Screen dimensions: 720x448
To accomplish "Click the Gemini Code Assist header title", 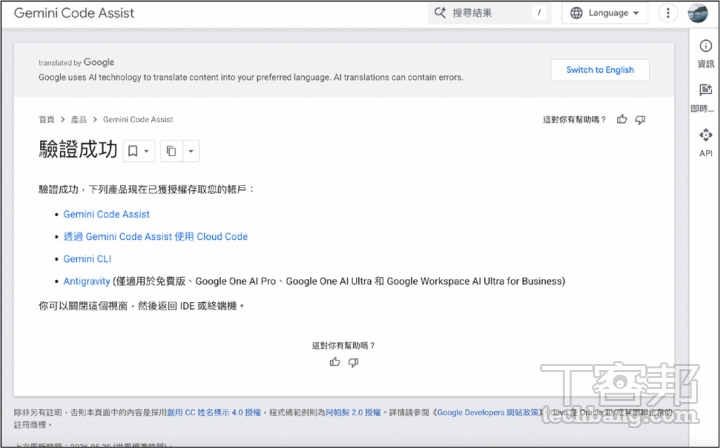I will (74, 13).
